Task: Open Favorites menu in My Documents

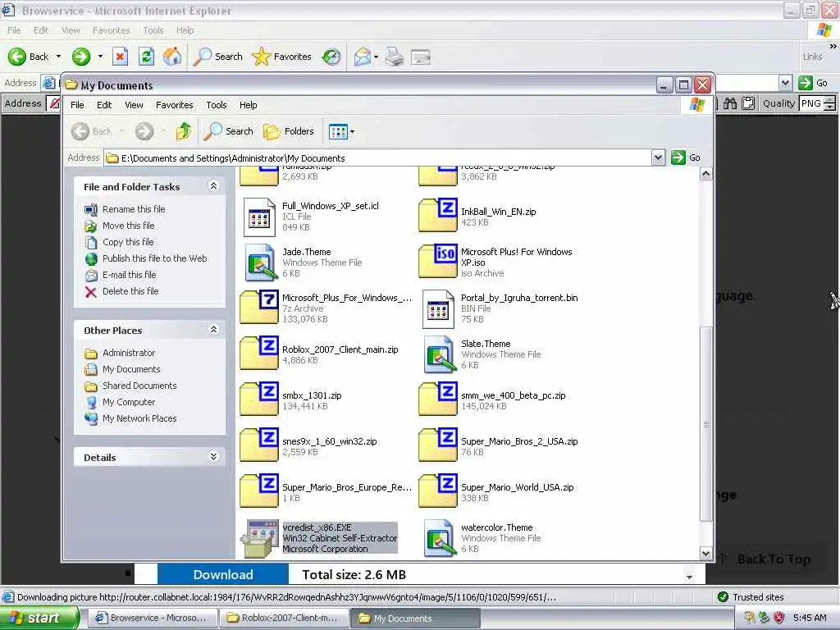Action: (x=174, y=105)
